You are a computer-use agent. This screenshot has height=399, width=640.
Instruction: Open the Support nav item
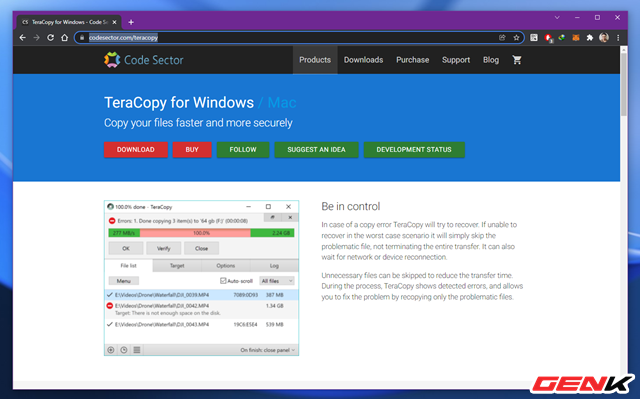pos(456,60)
